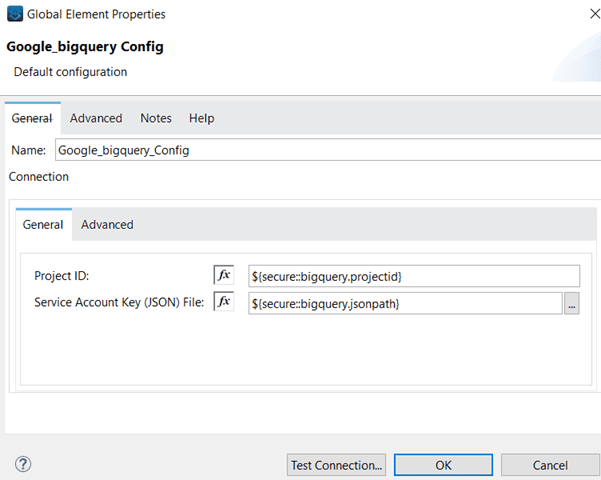
Task: Click the Service Account Key file path field
Action: click(405, 304)
